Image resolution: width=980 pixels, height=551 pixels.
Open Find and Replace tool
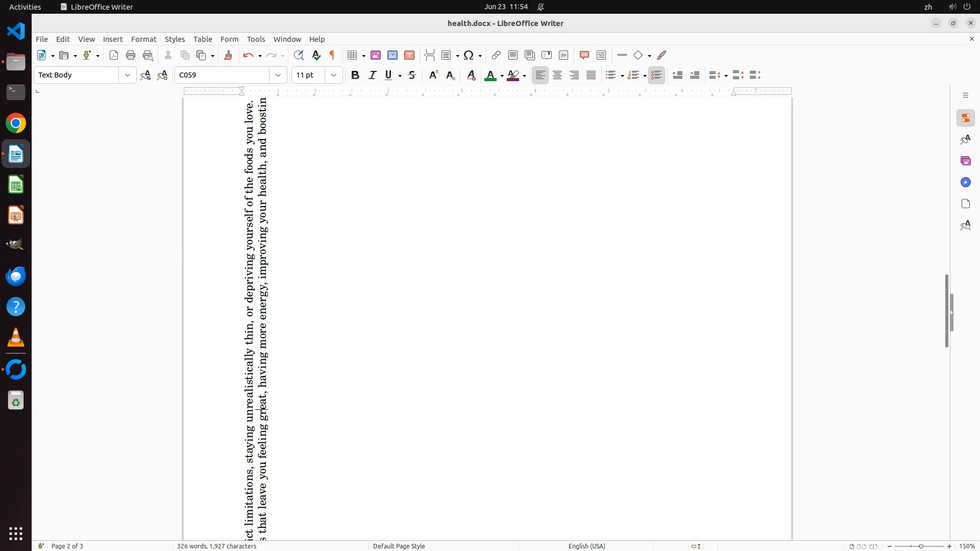299,56
